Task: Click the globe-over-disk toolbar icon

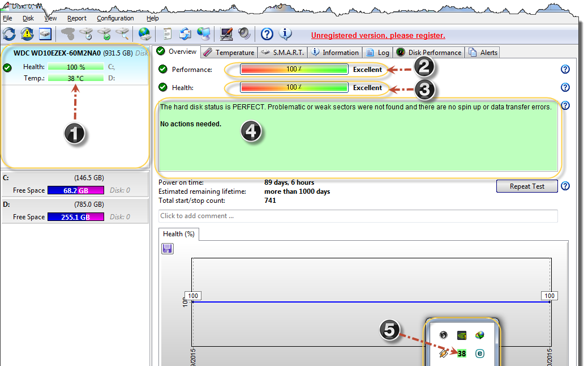Action: click(144, 34)
